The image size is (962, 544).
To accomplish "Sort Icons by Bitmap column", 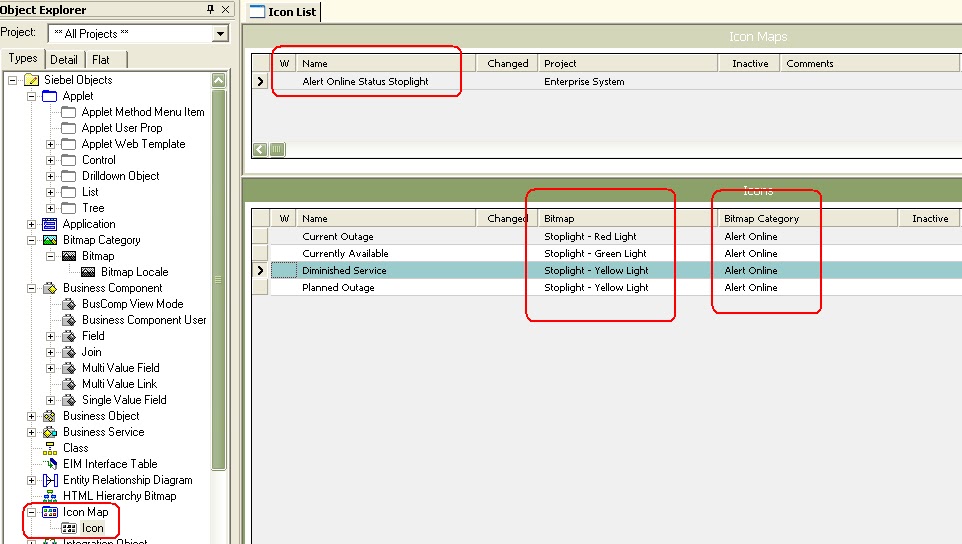I will [628, 218].
